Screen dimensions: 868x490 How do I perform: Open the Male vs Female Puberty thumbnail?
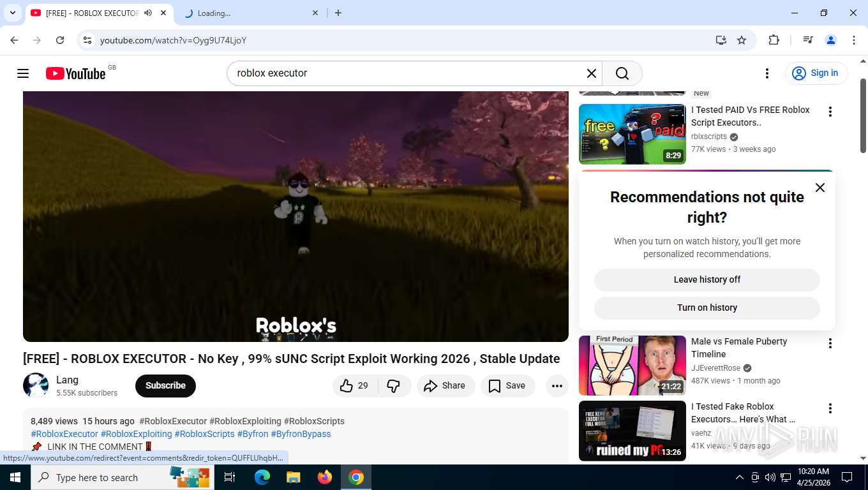pos(632,366)
